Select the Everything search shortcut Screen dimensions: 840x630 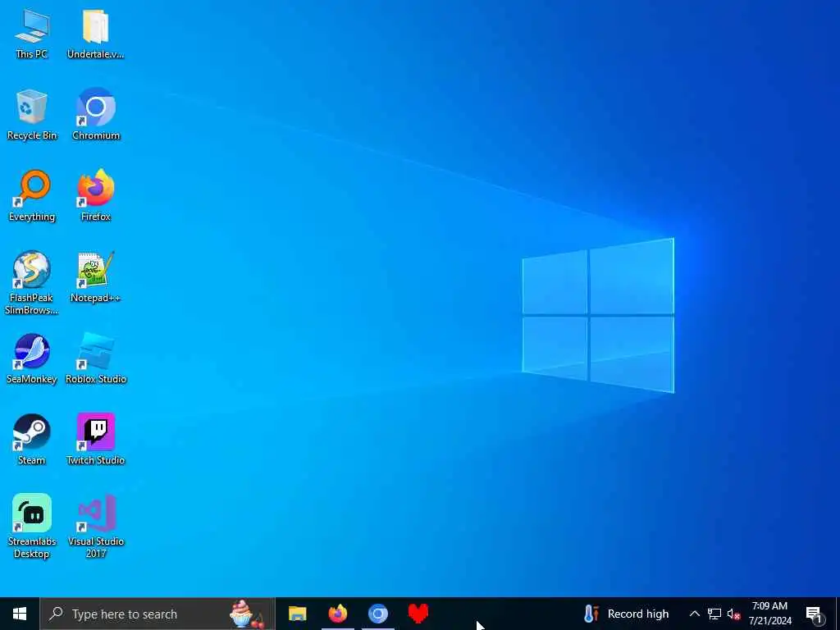(32, 196)
